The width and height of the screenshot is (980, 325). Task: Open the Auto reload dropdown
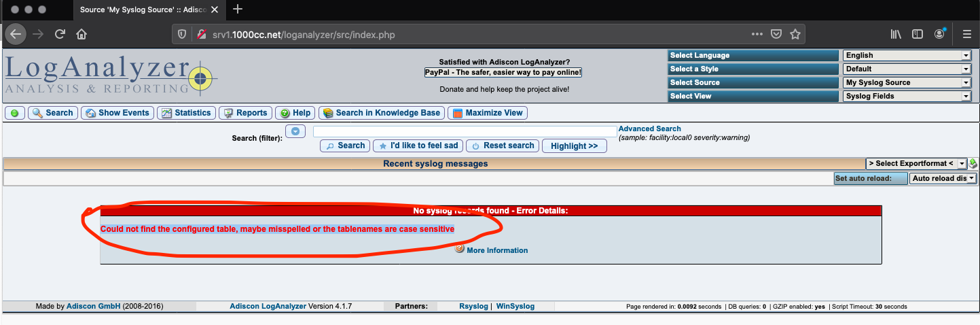point(943,178)
